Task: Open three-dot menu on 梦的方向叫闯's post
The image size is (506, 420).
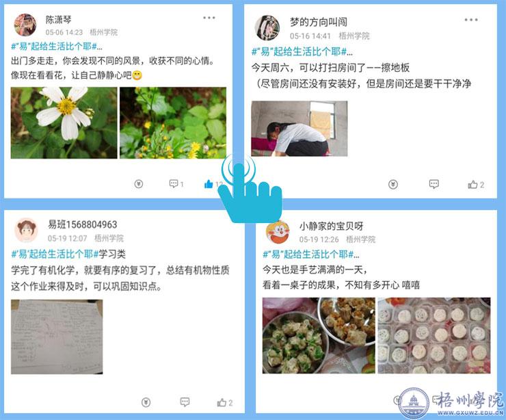Action: [471, 20]
